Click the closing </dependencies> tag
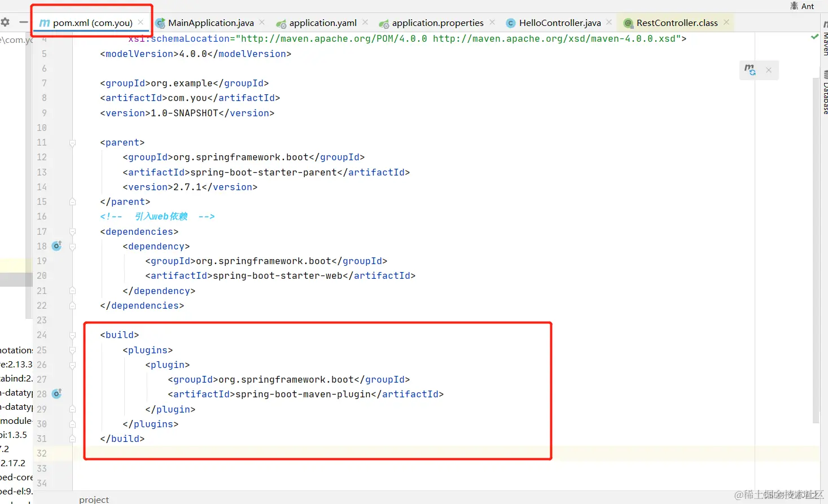The height and width of the screenshot is (504, 828). 142,305
